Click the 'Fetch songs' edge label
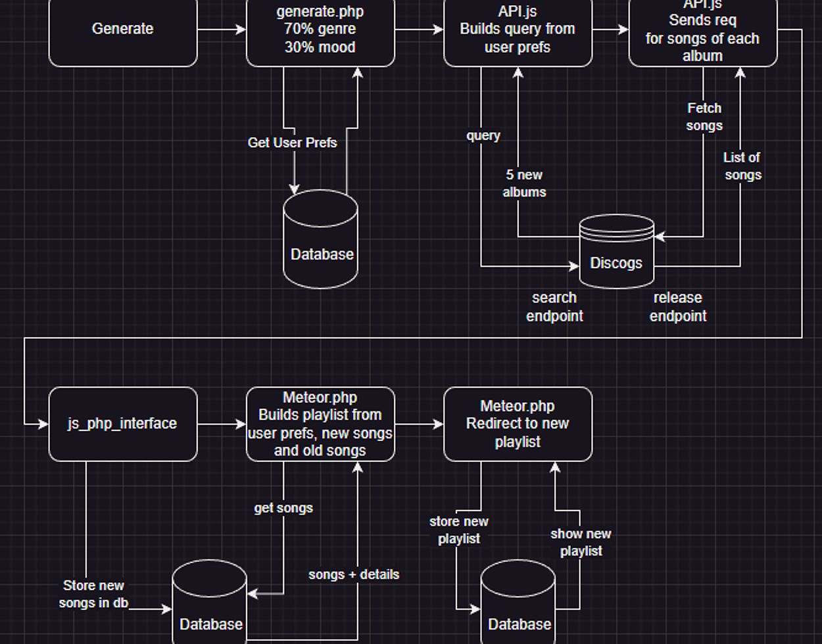The image size is (822, 644). (704, 116)
